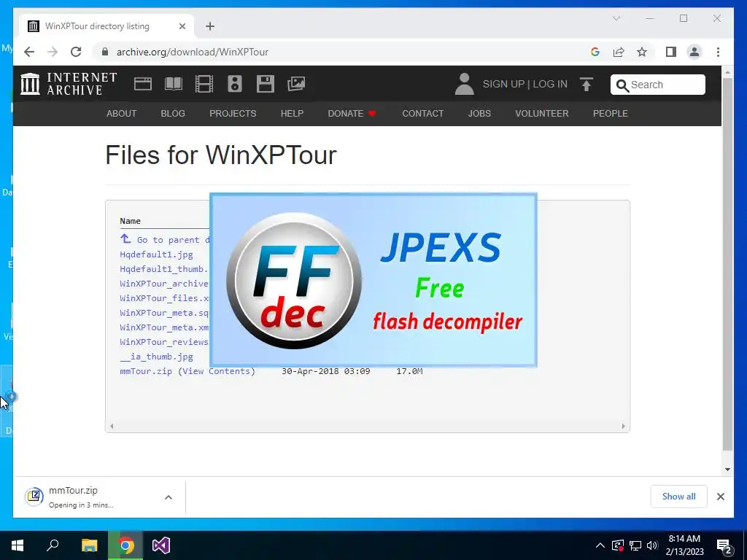The image size is (747, 560).
Task: Click file listing scroll right arrow
Action: (x=623, y=426)
